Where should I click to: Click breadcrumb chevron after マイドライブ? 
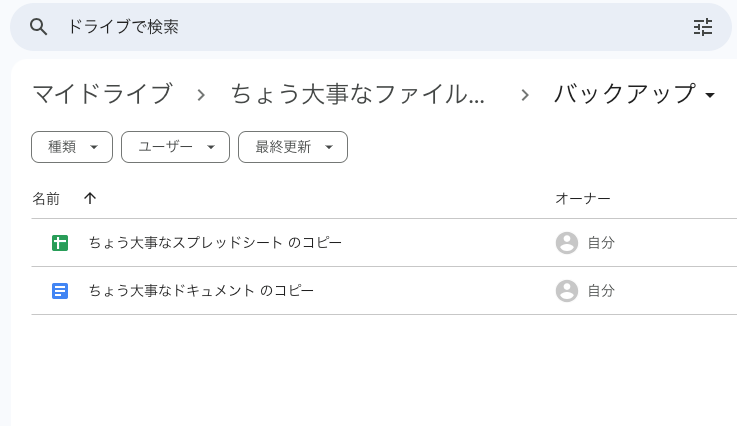[x=201, y=95]
